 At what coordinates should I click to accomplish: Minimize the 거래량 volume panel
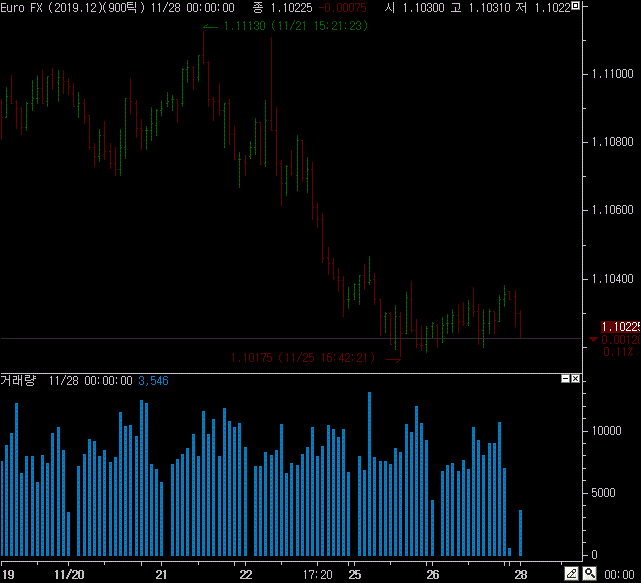pos(565,380)
